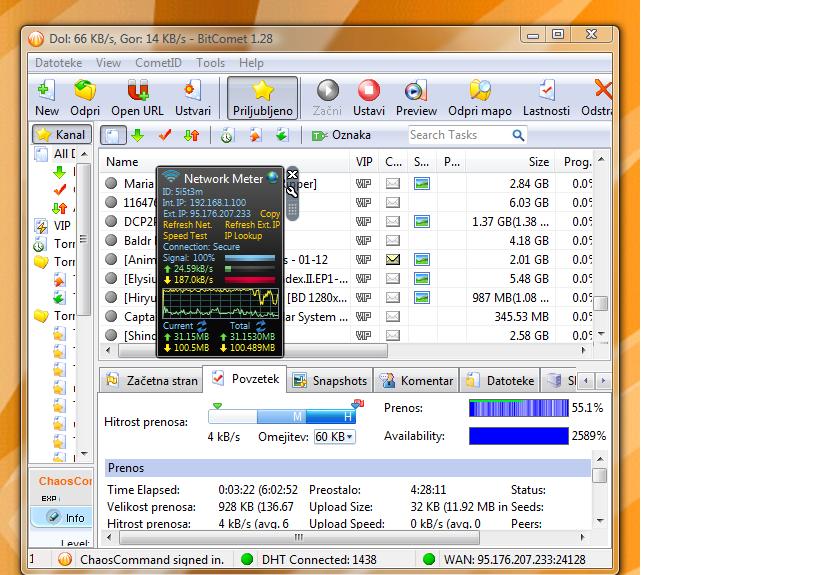This screenshot has width=840, height=575.
Task: Click the Ustvari torrent toolbar icon
Action: tap(192, 91)
